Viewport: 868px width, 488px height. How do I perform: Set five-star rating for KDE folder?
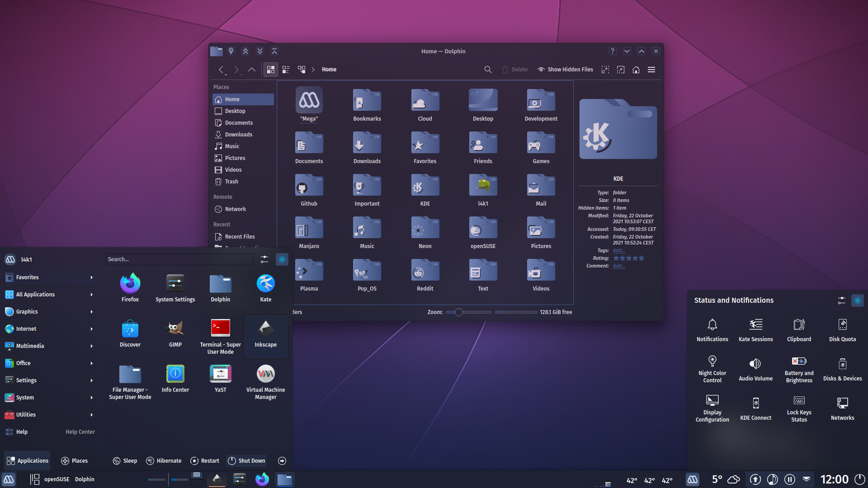642,258
